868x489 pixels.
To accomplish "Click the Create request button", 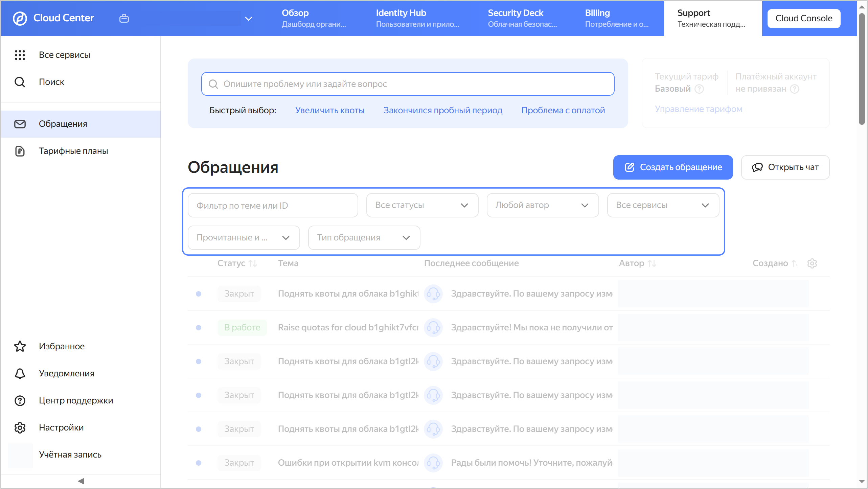I will [x=672, y=167].
